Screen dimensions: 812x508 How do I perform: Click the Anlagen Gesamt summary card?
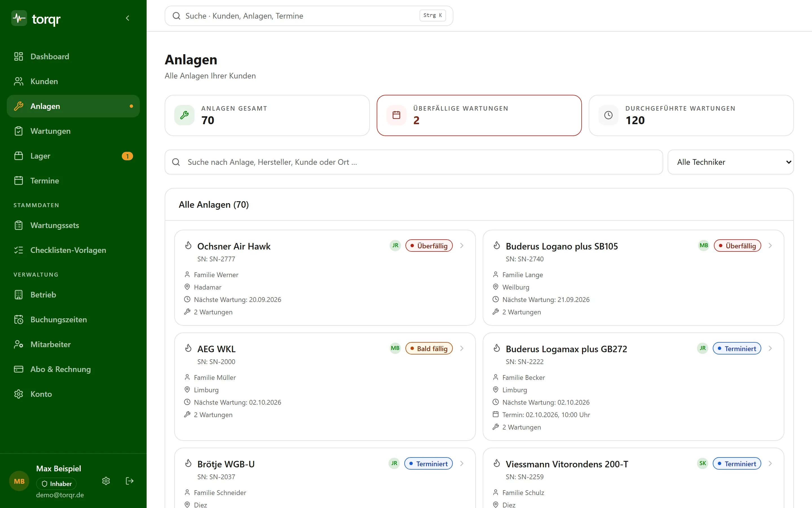(x=267, y=115)
